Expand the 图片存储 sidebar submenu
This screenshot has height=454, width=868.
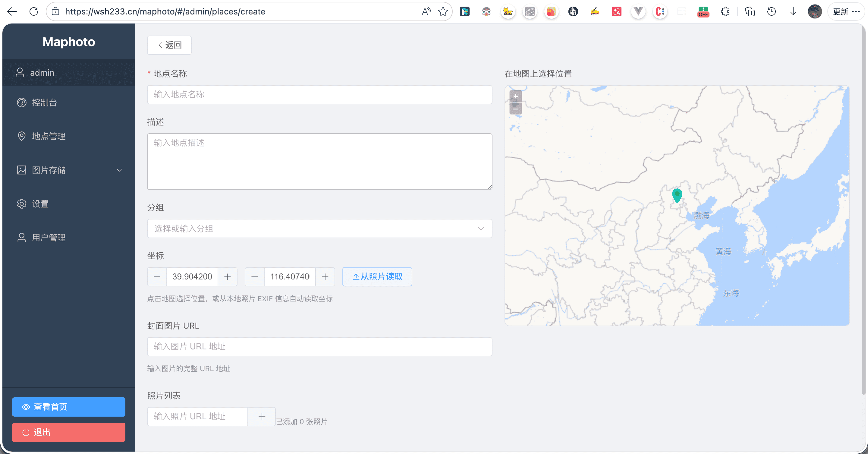coord(119,170)
